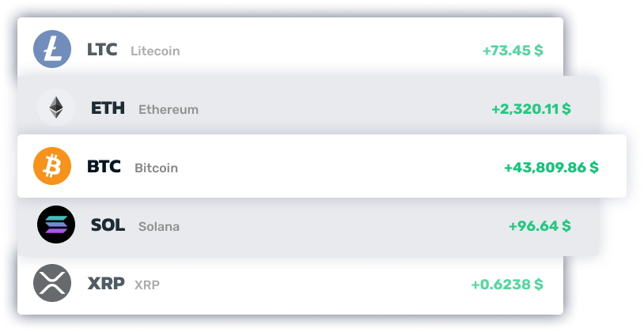Click the Litecoin logo icon
The height and width of the screenshot is (332, 644).
[52, 50]
